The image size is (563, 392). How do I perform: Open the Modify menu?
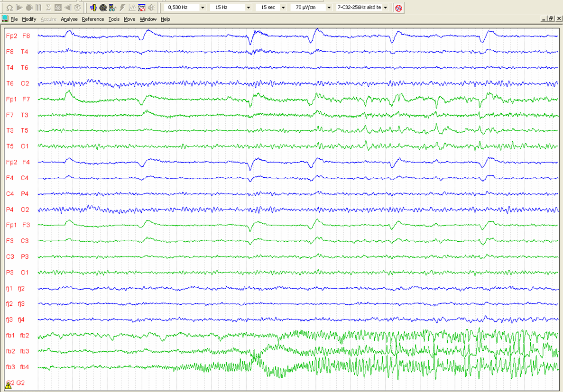point(29,19)
